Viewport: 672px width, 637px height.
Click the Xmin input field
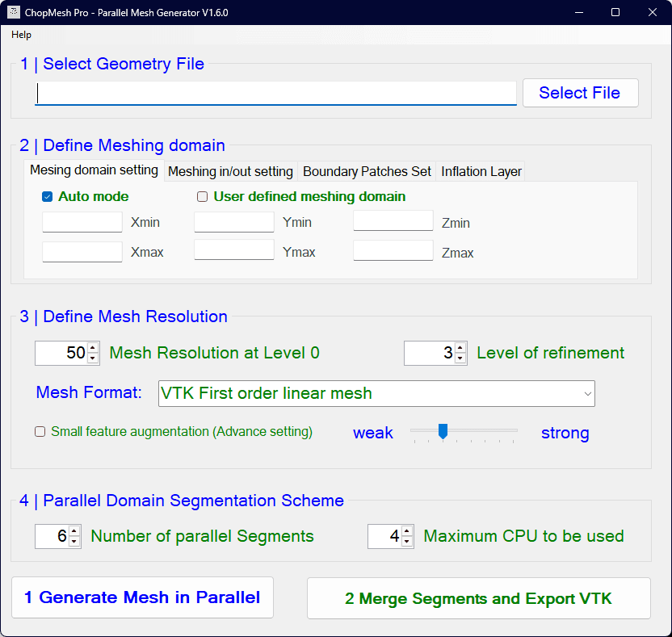point(82,222)
